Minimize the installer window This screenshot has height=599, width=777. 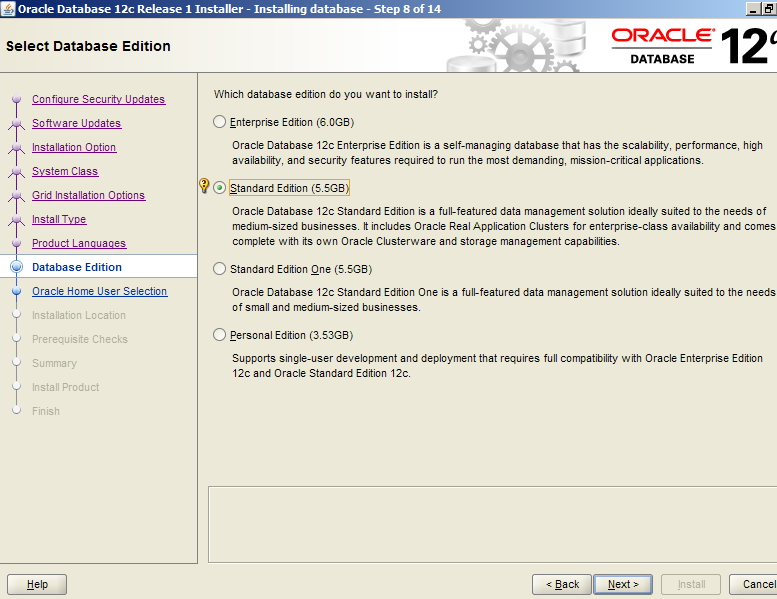753,9
